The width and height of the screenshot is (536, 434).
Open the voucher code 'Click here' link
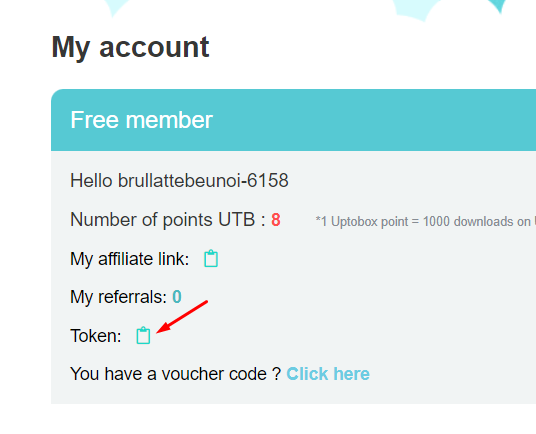pyautogui.click(x=328, y=374)
